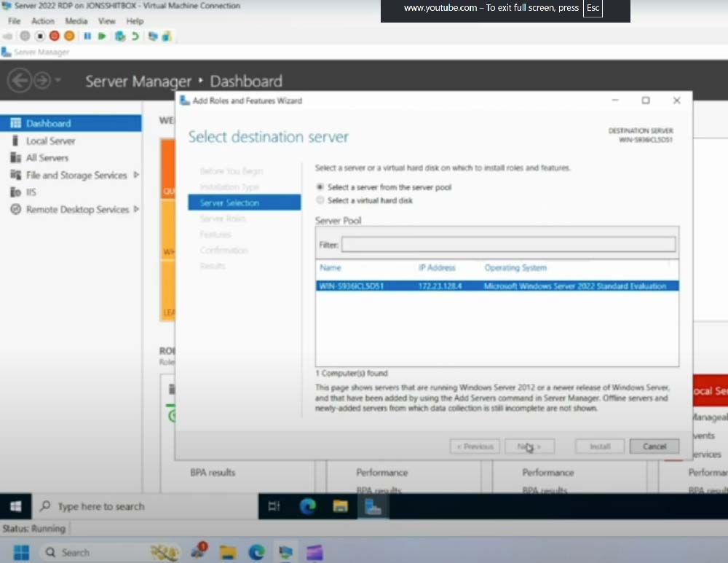Open the navigation history dropdown arrow
This screenshot has height=563, width=728.
pyautogui.click(x=58, y=81)
